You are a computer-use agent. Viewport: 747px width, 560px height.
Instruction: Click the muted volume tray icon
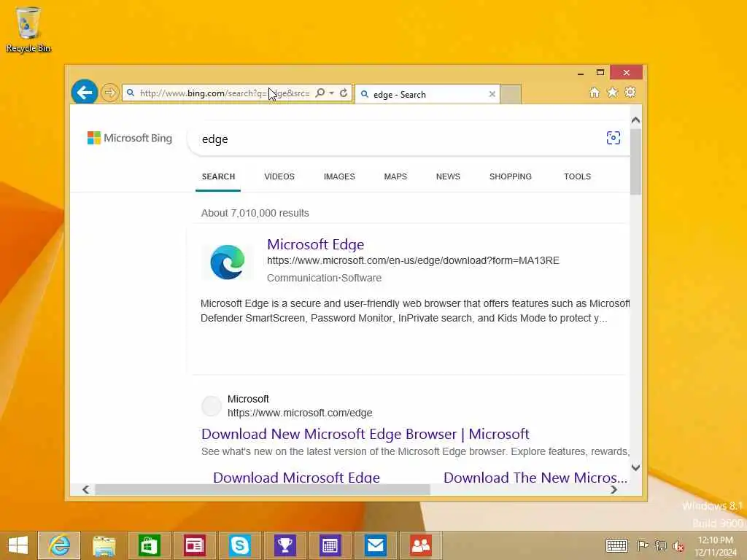pos(678,546)
